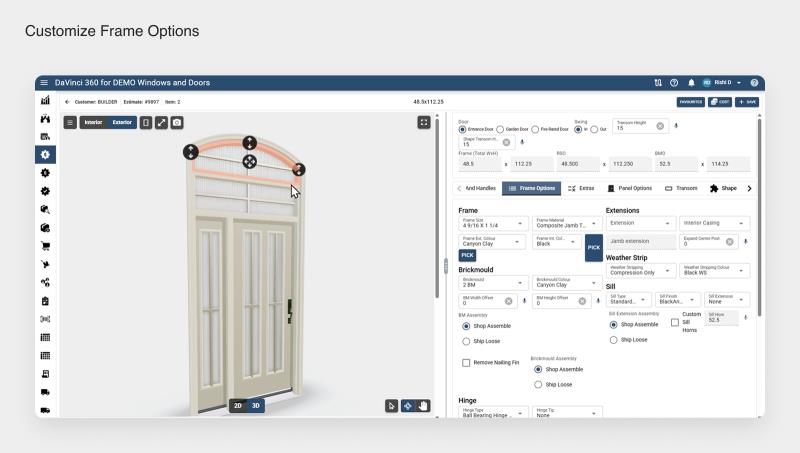Open the Shape tab
Viewport: 800px width, 453px height.
point(723,188)
